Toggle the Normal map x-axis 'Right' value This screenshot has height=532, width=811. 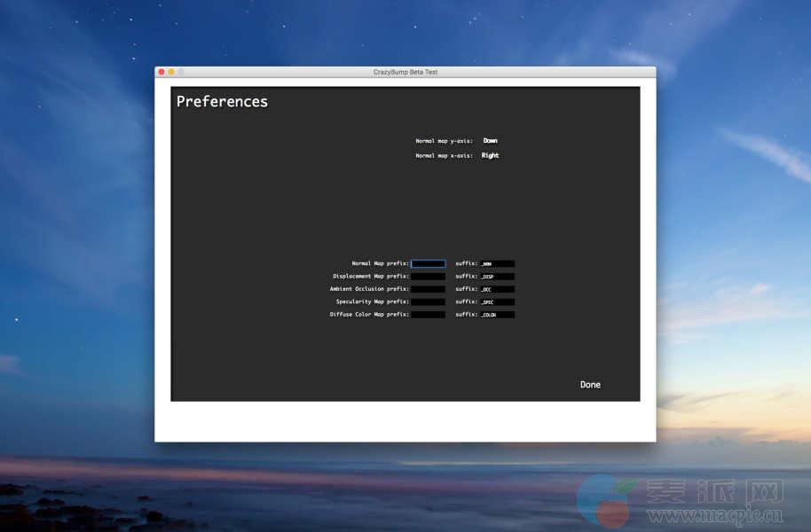(490, 156)
